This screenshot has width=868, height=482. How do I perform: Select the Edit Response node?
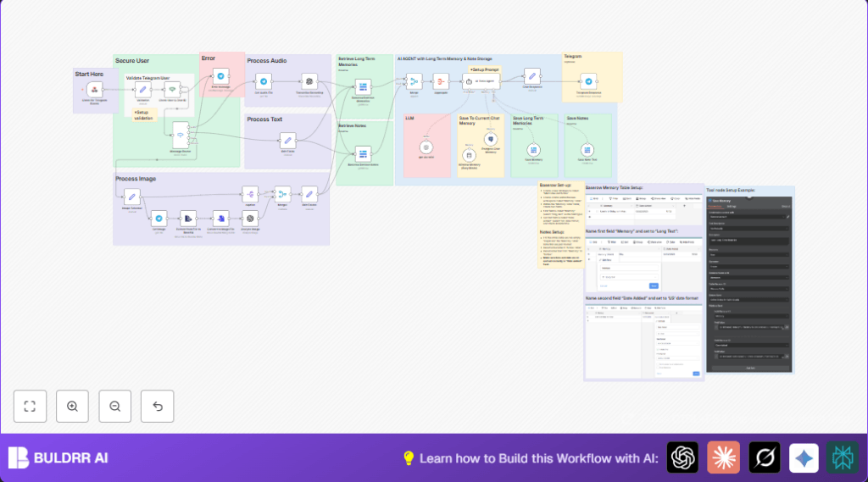tap(532, 76)
